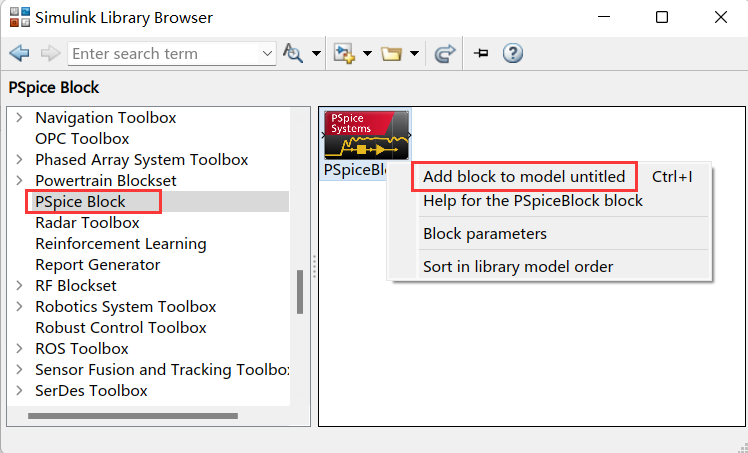Open the search term history dropdown

click(267, 53)
